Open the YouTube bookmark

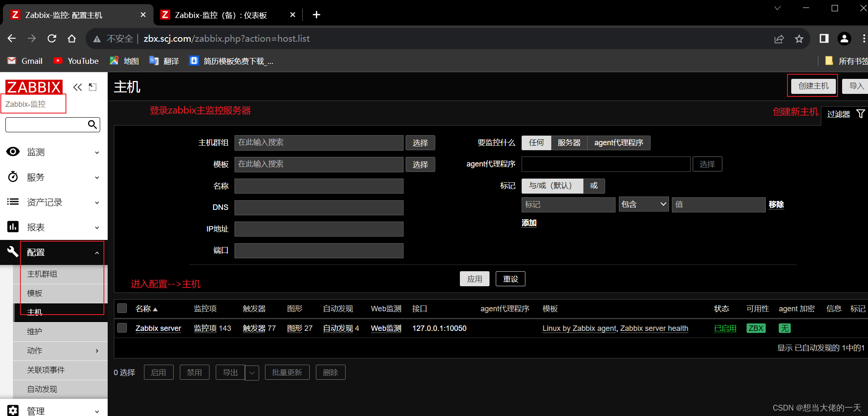click(x=76, y=61)
